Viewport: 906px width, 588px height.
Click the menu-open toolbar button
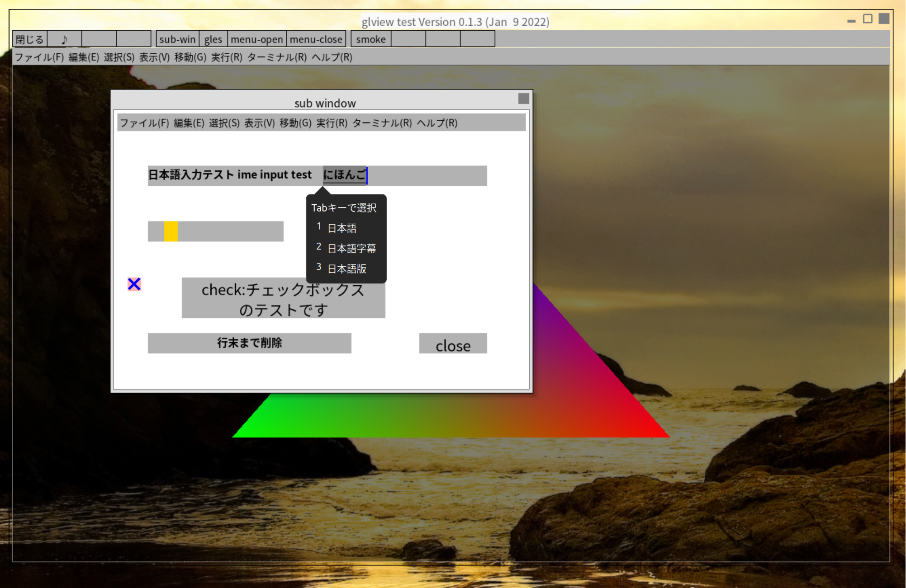[x=256, y=39]
